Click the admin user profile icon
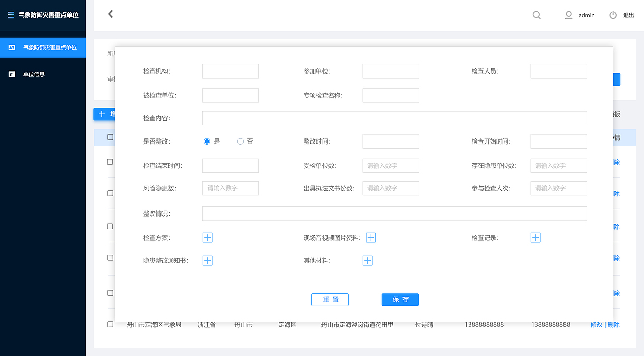 click(x=568, y=15)
